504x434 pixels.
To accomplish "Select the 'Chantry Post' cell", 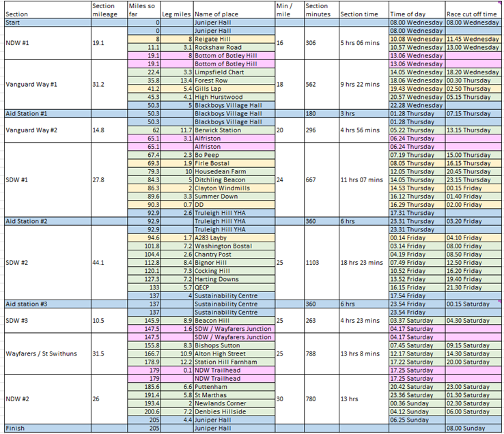I will (234, 255).
